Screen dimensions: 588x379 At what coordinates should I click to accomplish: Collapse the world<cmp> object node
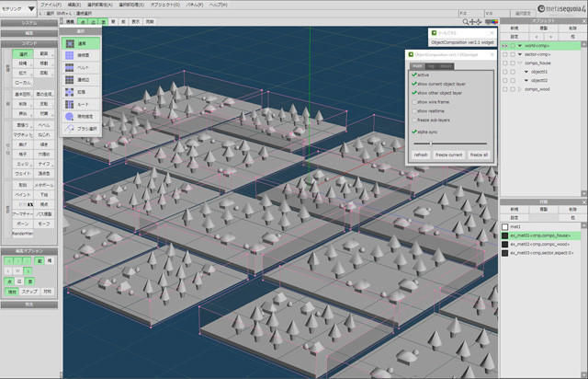tap(518, 44)
